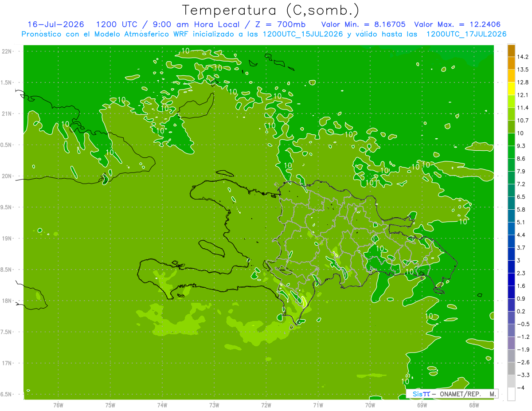Screen dimensions: 532x411
Task: Click the color scale value 8.6
Action: click(521, 159)
